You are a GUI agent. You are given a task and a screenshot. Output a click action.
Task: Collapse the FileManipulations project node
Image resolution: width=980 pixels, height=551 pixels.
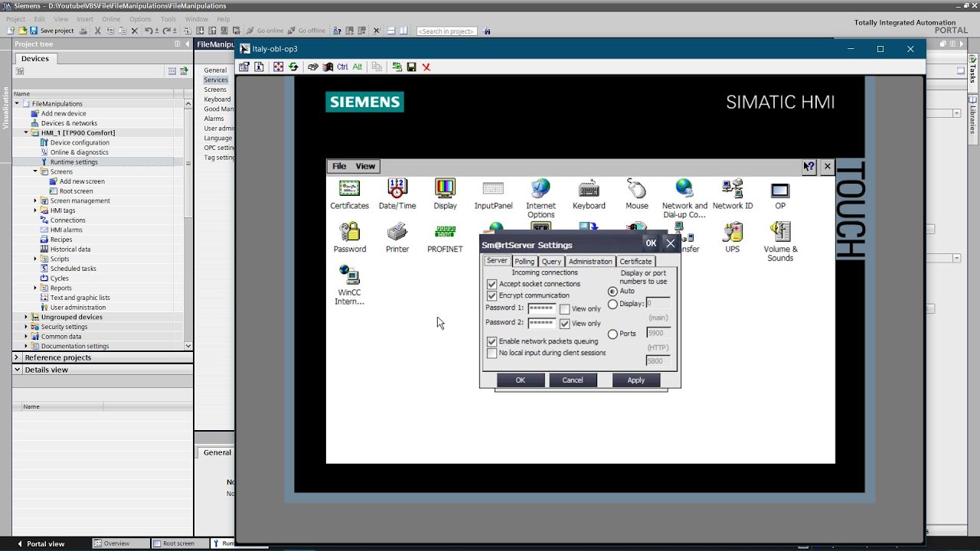click(x=17, y=103)
